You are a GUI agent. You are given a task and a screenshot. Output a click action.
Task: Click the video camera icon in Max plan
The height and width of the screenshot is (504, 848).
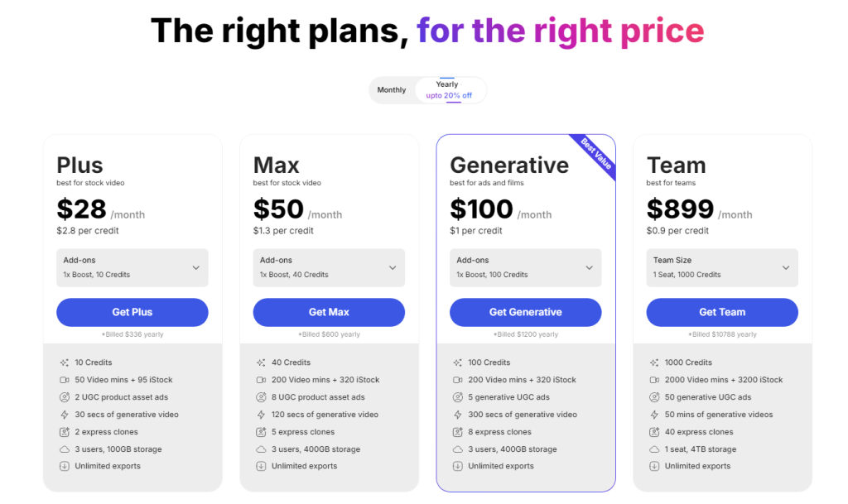[x=261, y=380]
